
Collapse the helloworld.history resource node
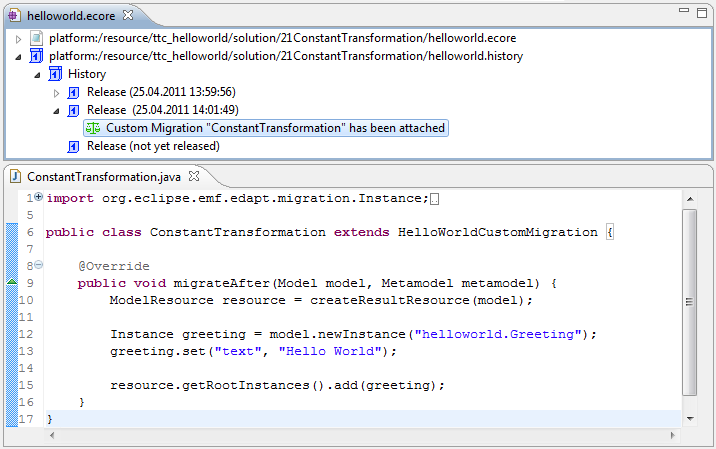[18, 58]
